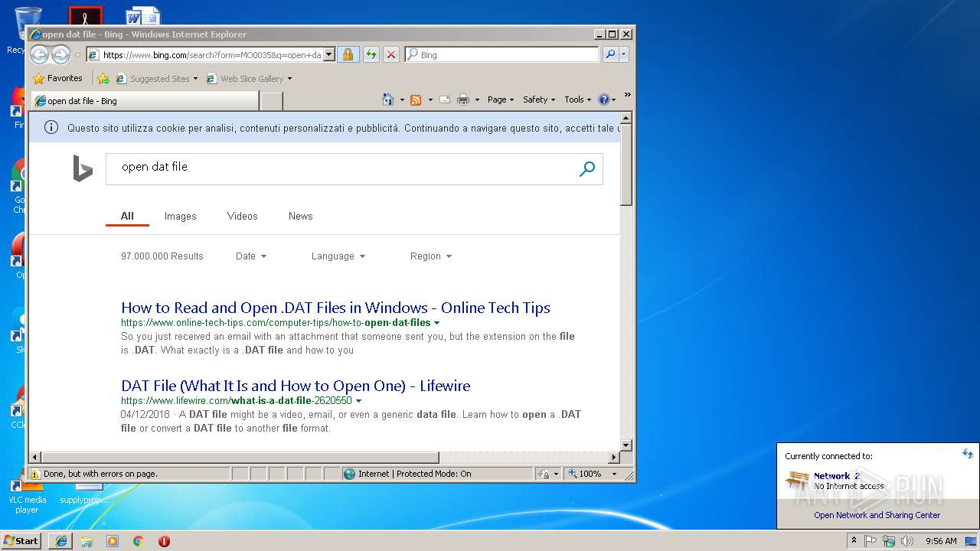The height and width of the screenshot is (551, 980).
Task: Click the magnifier search button in IE toolbar
Action: pyautogui.click(x=609, y=54)
